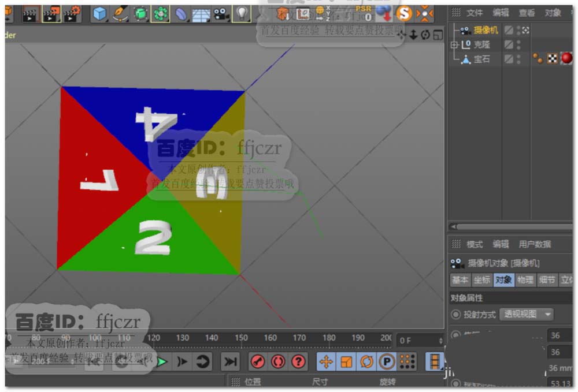Select the 宝石 object in the tree
This screenshot has height=392, width=578.
[x=481, y=59]
